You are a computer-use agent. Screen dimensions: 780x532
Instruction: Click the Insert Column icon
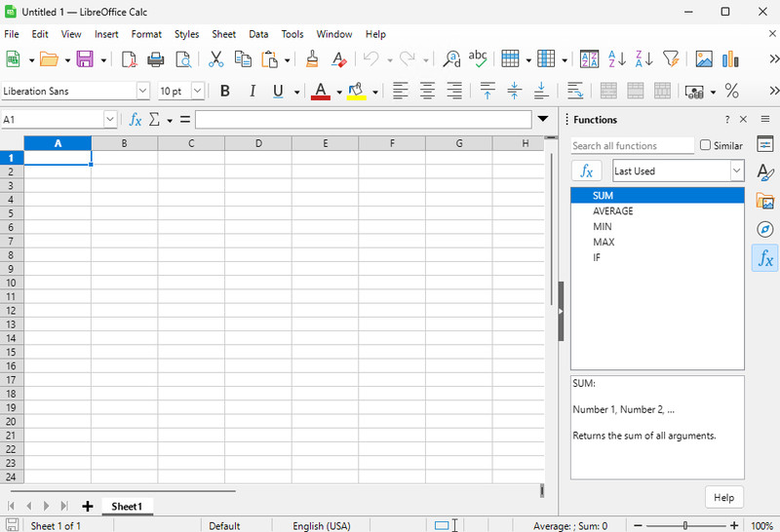[546, 59]
